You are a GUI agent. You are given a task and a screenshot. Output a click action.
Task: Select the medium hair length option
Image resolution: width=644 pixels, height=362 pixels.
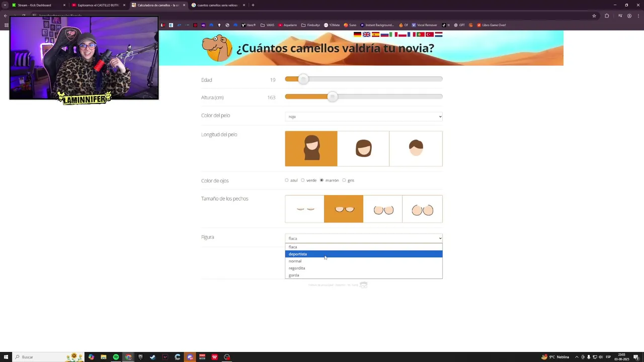pos(363,149)
